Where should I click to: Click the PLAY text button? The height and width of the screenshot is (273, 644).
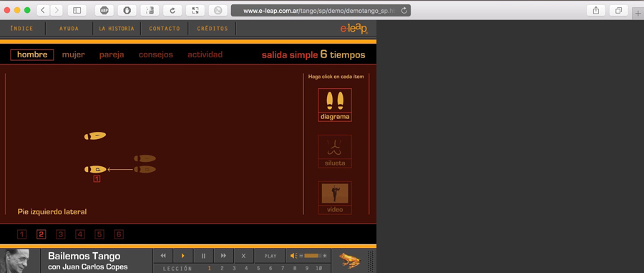[270, 256]
